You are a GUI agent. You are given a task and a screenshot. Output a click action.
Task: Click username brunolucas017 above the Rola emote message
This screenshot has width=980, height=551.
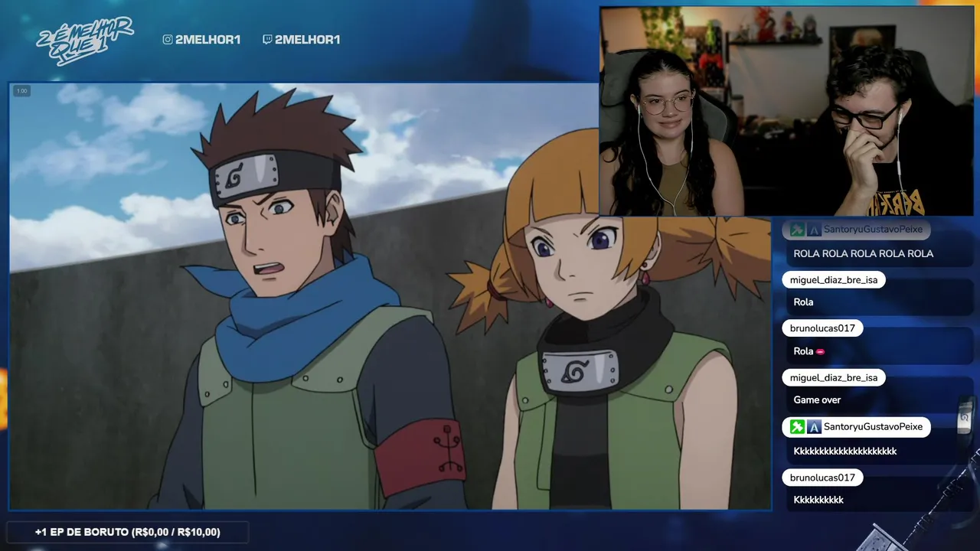tap(822, 328)
